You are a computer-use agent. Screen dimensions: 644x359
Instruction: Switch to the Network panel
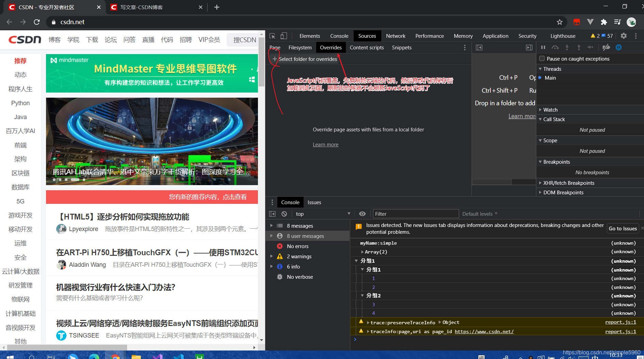pyautogui.click(x=396, y=36)
